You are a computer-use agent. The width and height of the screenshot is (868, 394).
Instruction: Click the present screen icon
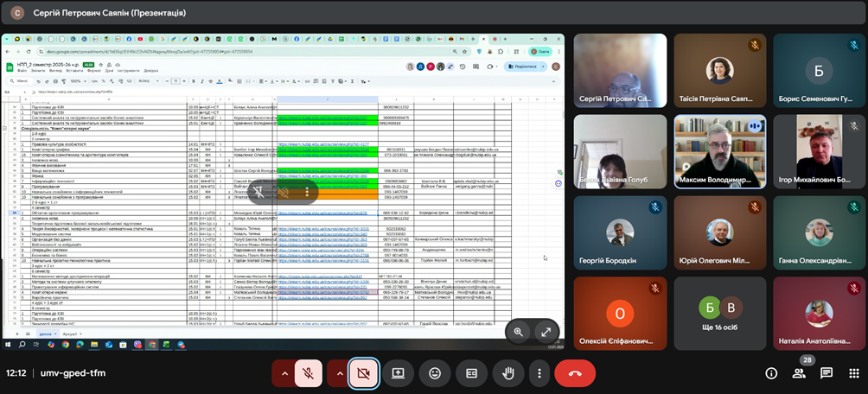[x=399, y=373]
